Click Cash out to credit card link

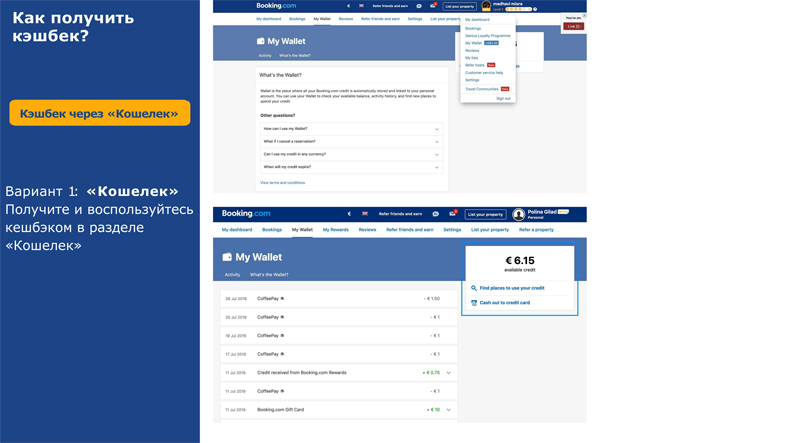(x=505, y=303)
